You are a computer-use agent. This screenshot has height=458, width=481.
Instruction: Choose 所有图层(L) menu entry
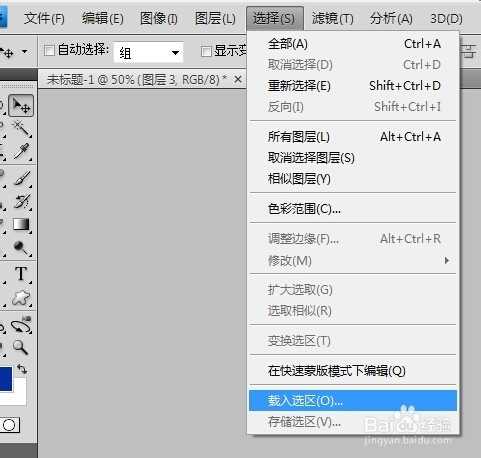[x=353, y=137]
